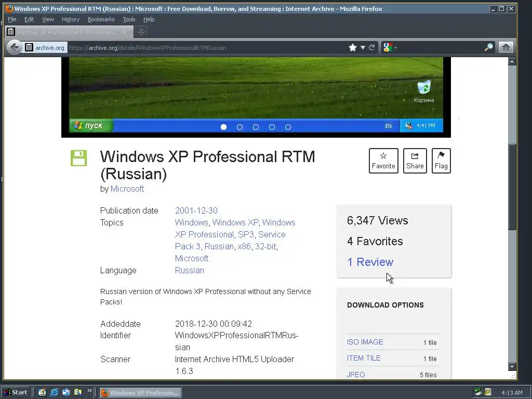Open the x86 topic link
The image size is (532, 399).
pyautogui.click(x=244, y=247)
